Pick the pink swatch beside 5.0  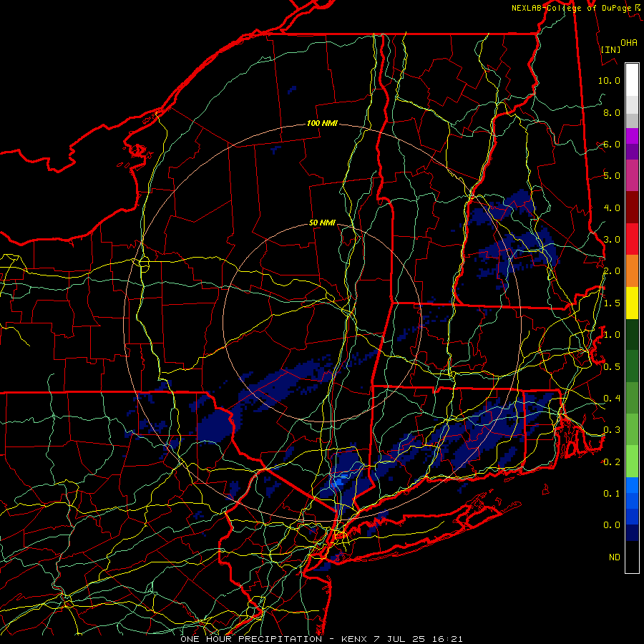pyautogui.click(x=632, y=175)
